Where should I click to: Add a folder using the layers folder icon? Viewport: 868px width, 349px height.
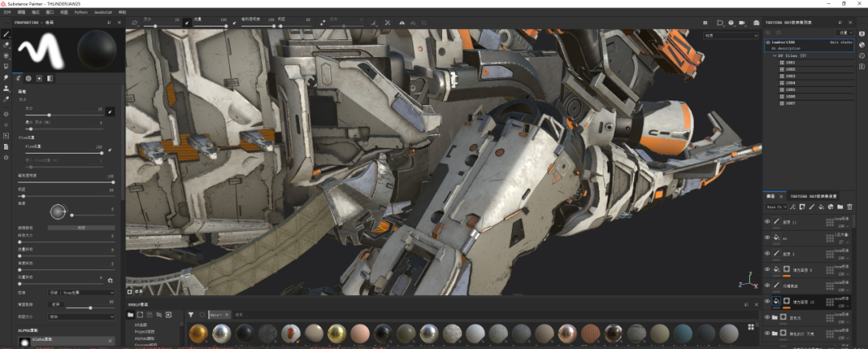840,207
